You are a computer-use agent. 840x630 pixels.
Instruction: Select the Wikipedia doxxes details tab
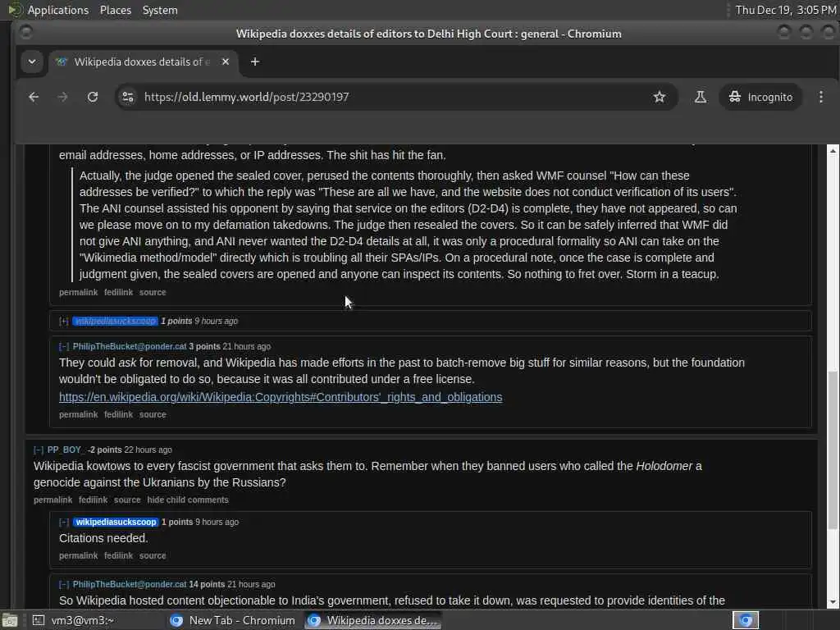[143, 62]
